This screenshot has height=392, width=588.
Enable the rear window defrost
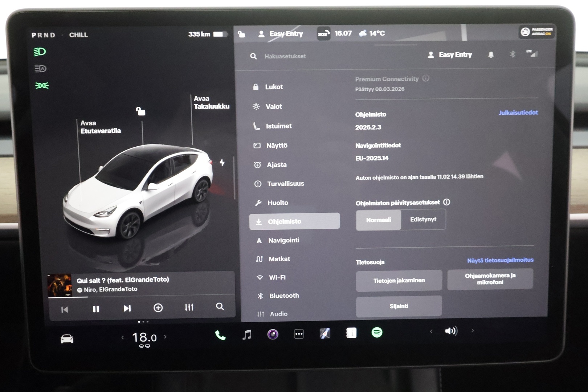coord(148,346)
